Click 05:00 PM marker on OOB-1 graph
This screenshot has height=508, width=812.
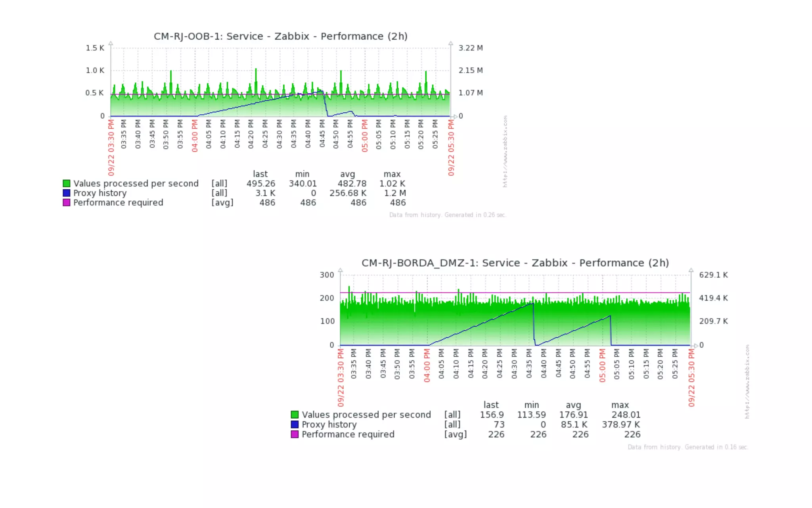365,136
